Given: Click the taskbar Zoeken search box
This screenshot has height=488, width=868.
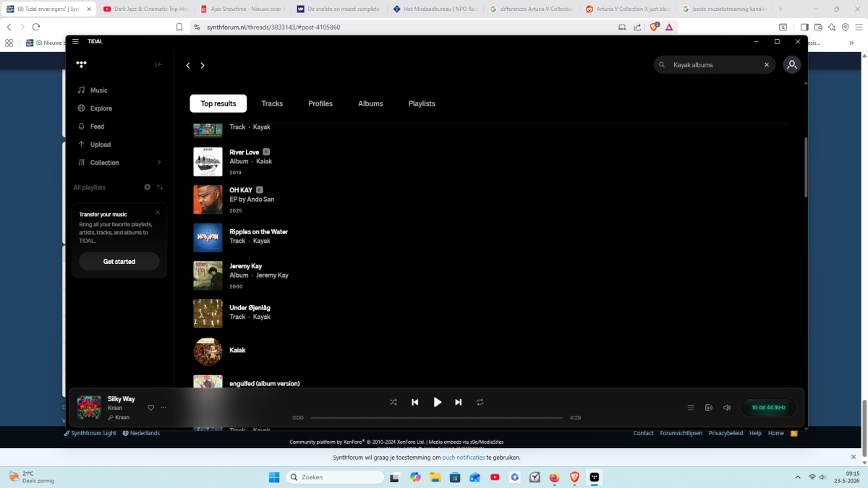Looking at the screenshot, I should point(335,477).
